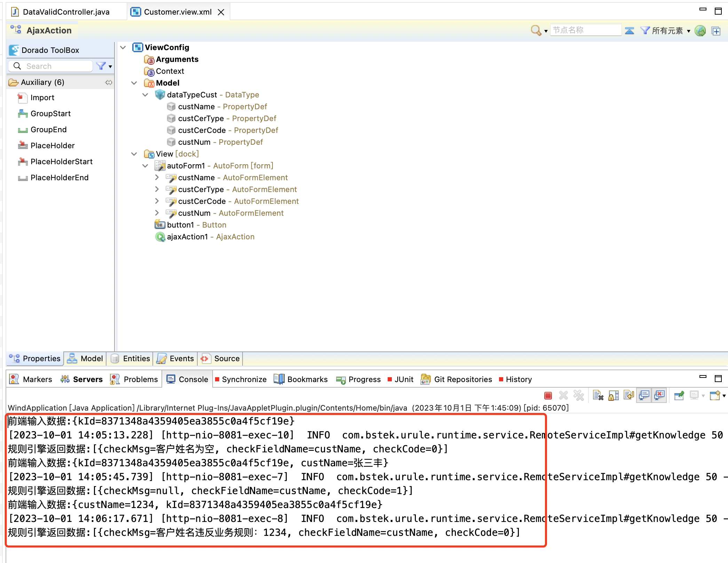The height and width of the screenshot is (563, 728).
Task: Toggle show console on standard output
Action: (644, 395)
